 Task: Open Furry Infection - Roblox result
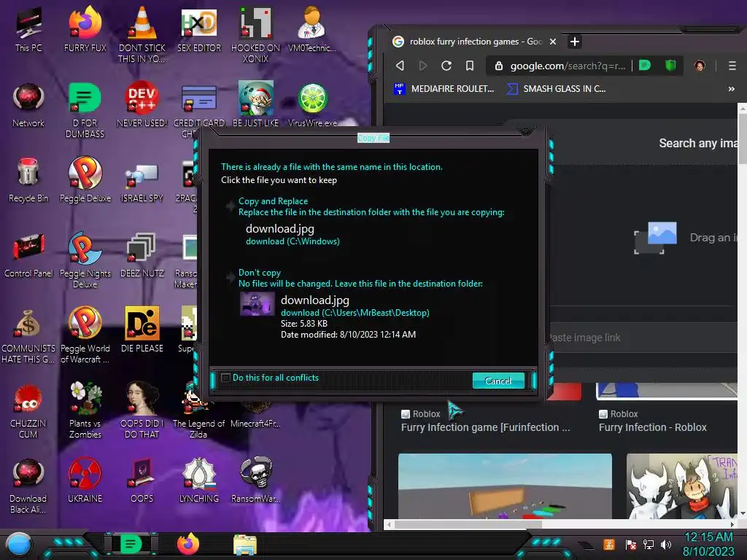652,427
